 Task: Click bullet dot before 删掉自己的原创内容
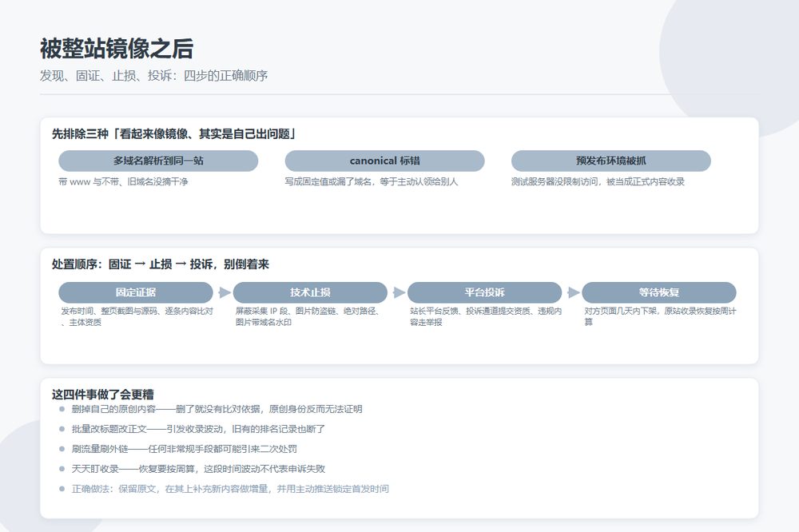pyautogui.click(x=62, y=409)
